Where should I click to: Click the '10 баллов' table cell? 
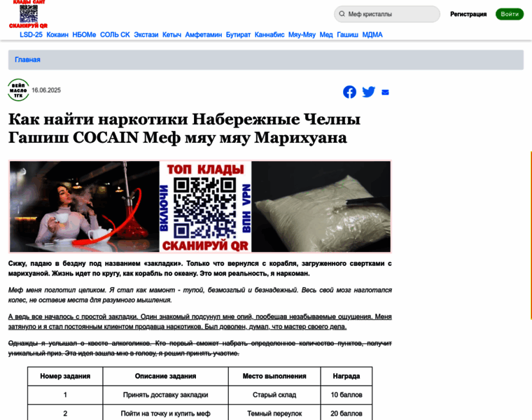coord(346,395)
